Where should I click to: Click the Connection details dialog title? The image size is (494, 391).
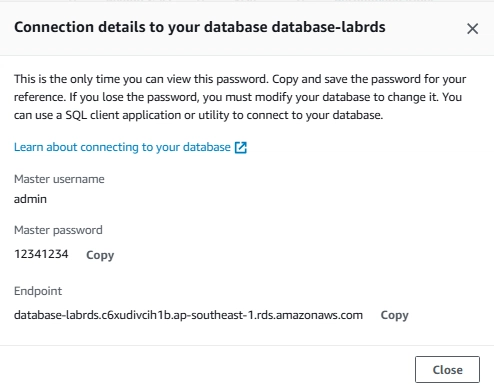tap(200, 27)
